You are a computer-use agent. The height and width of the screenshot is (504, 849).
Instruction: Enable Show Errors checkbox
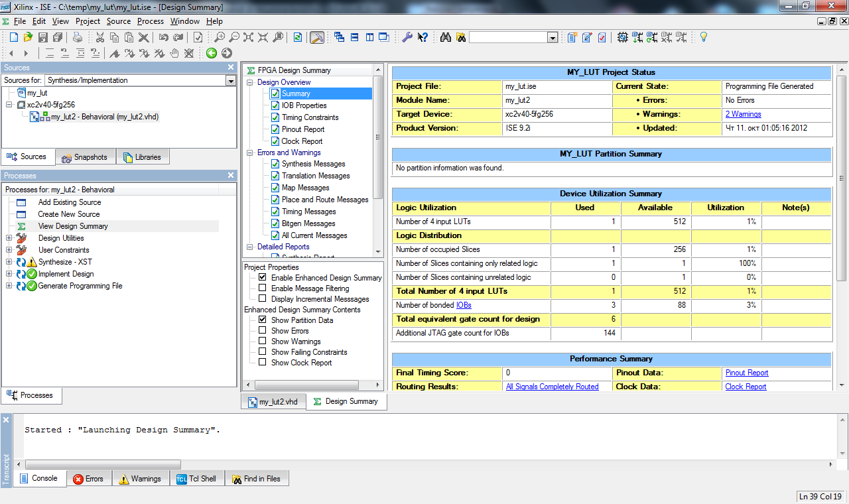(263, 331)
